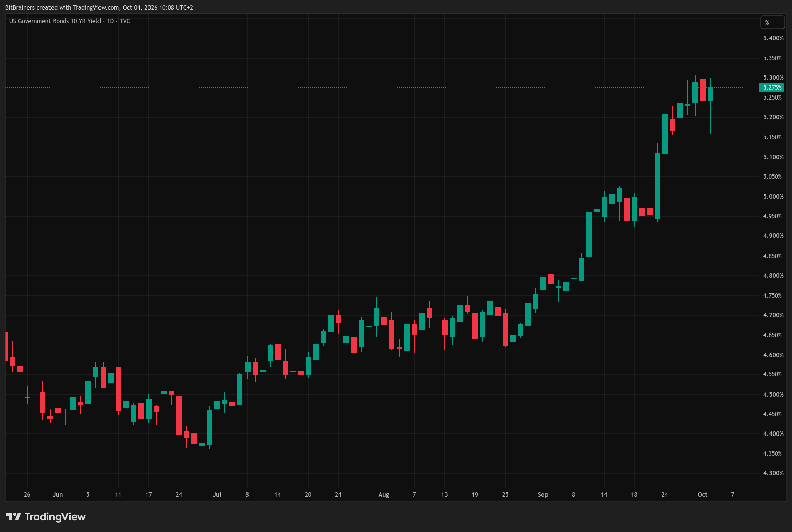Click the Sep label on time axis

543,495
